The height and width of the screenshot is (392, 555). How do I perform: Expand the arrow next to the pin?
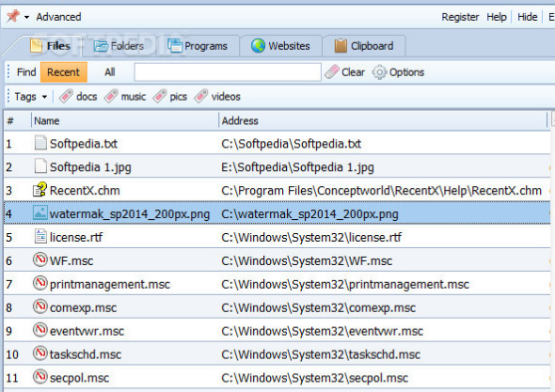tap(26, 17)
